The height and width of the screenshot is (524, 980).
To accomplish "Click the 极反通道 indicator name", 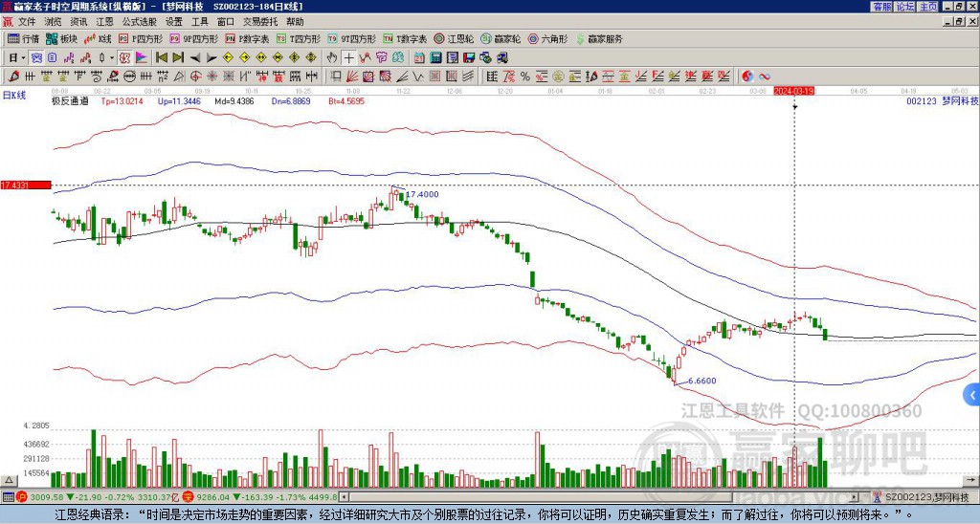I will (70, 100).
